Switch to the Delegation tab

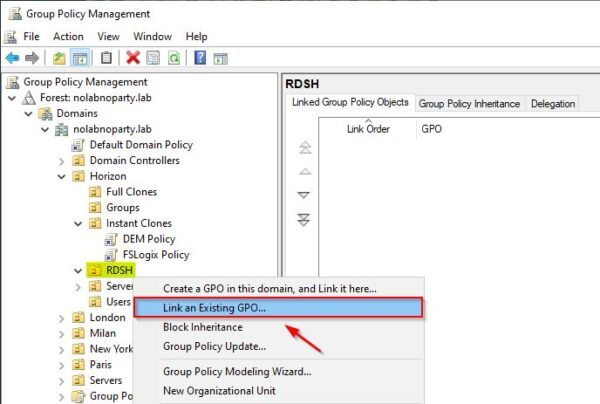[553, 104]
